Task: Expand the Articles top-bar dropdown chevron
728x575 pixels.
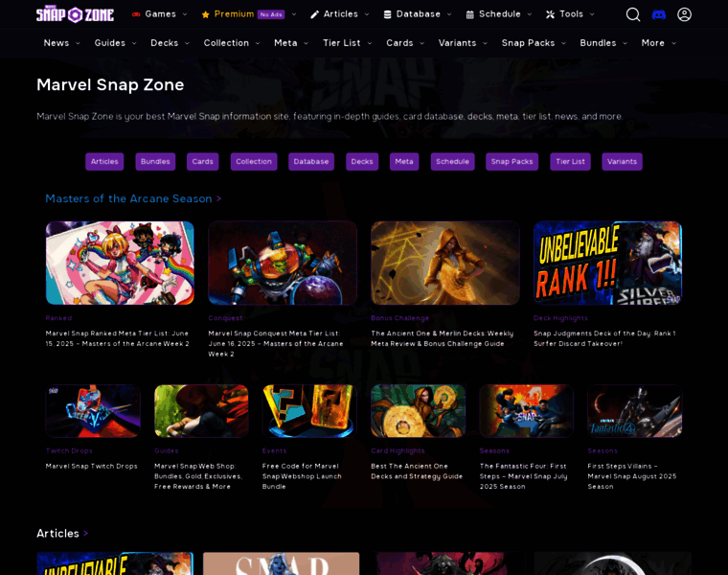Action: [367, 14]
